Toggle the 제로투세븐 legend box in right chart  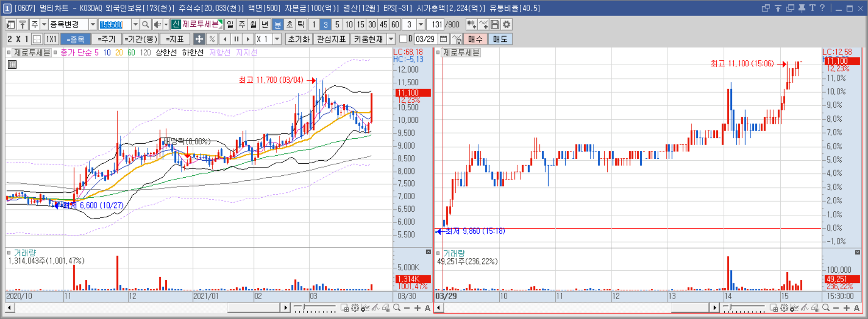tap(438, 53)
